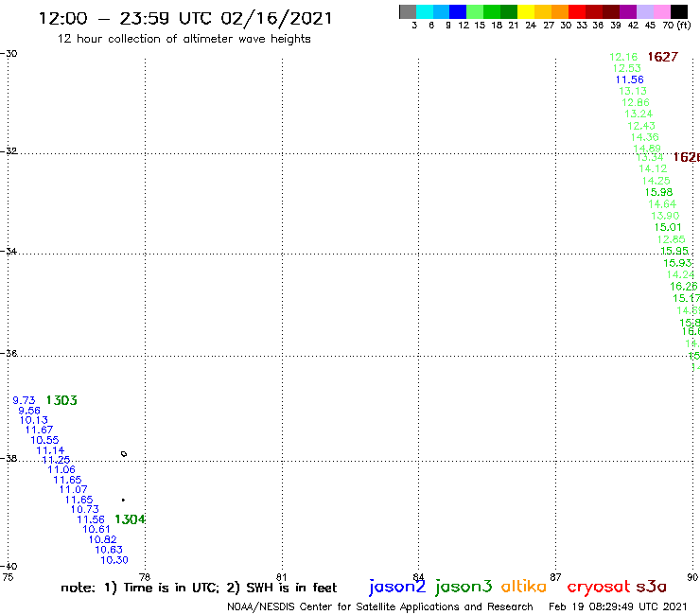Click the jason3 satellite label
The height and width of the screenshot is (615, 700).
point(464,587)
